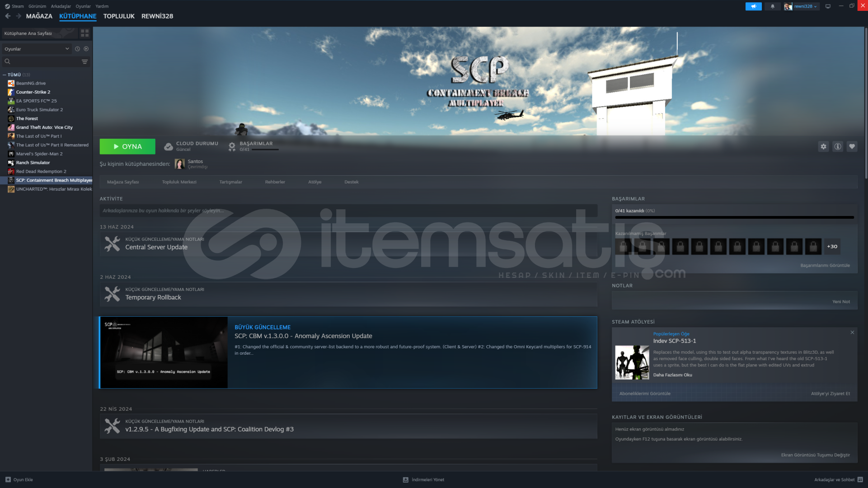Select Grand Theft Auto: Vice City

[44, 127]
